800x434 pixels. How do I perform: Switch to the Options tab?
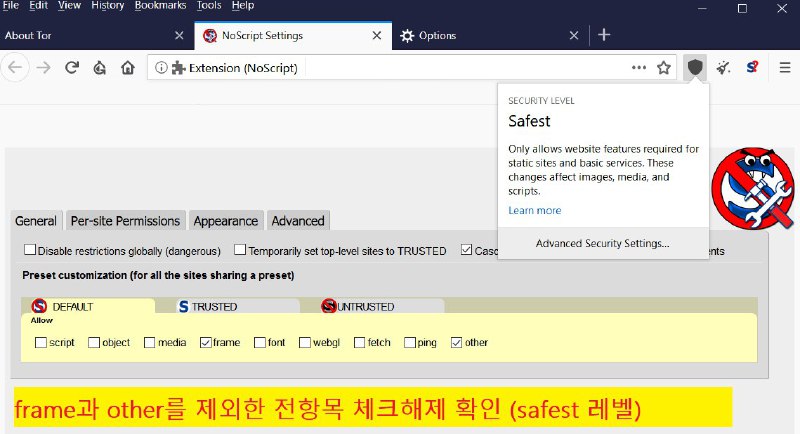490,35
